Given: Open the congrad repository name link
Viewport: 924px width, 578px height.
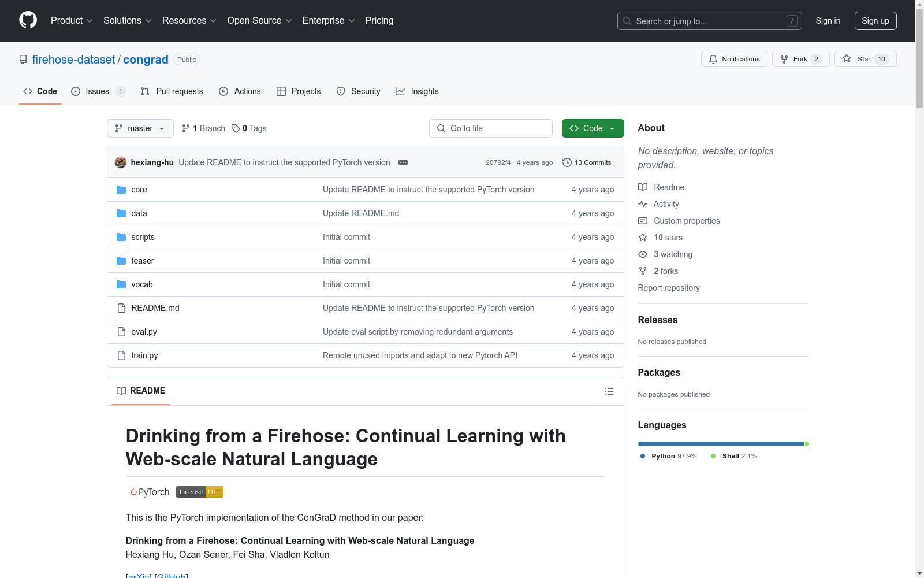Looking at the screenshot, I should click(x=146, y=60).
